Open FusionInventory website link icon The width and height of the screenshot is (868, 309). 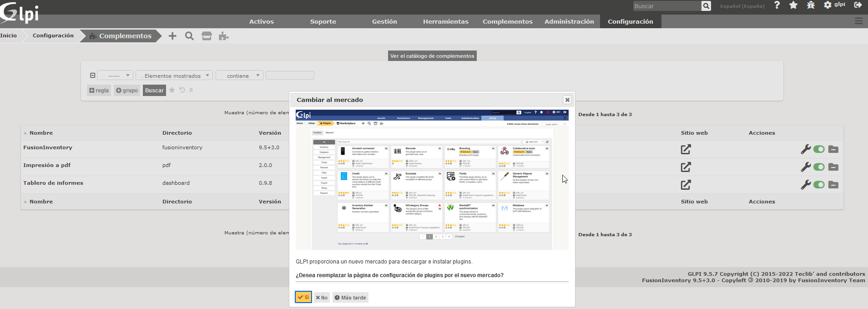tap(686, 149)
